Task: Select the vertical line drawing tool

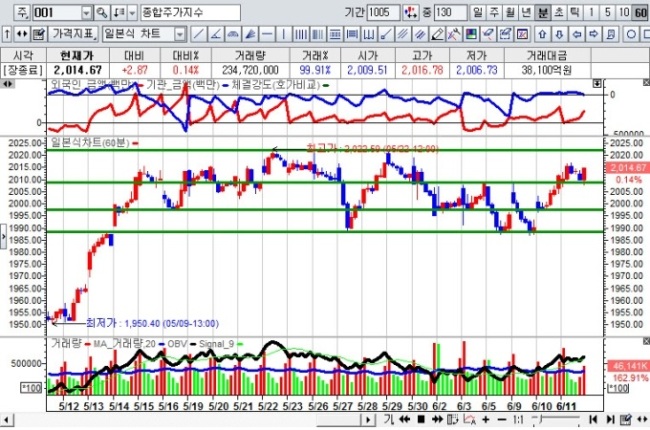Action: (284, 34)
